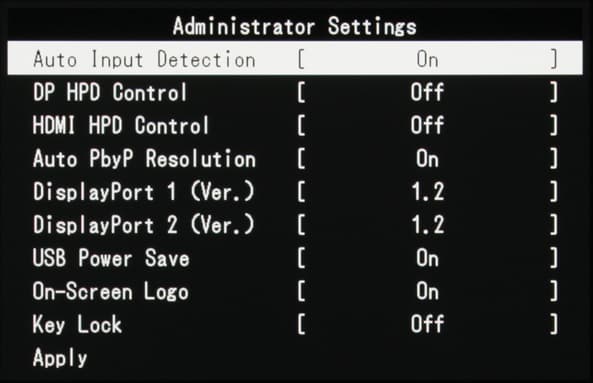The image size is (593, 383).
Task: Toggle HDMI HPD Control Off value
Action: (427, 126)
